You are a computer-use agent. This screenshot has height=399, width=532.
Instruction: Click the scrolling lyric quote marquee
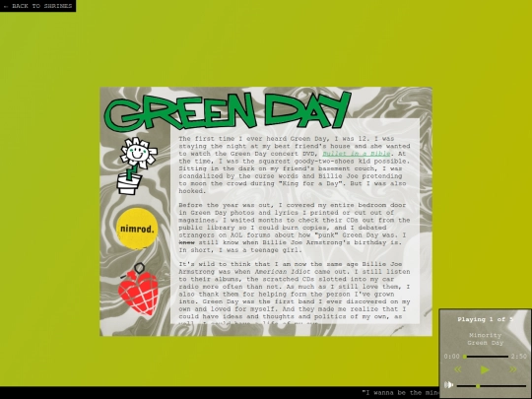(x=400, y=393)
